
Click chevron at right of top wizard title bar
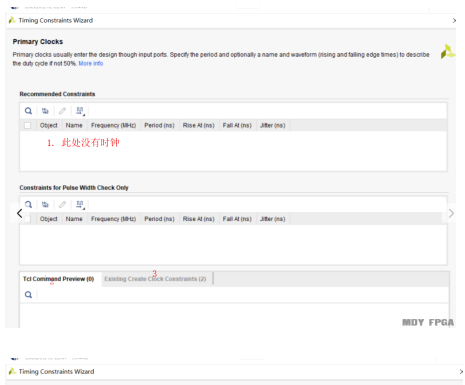pos(454,21)
